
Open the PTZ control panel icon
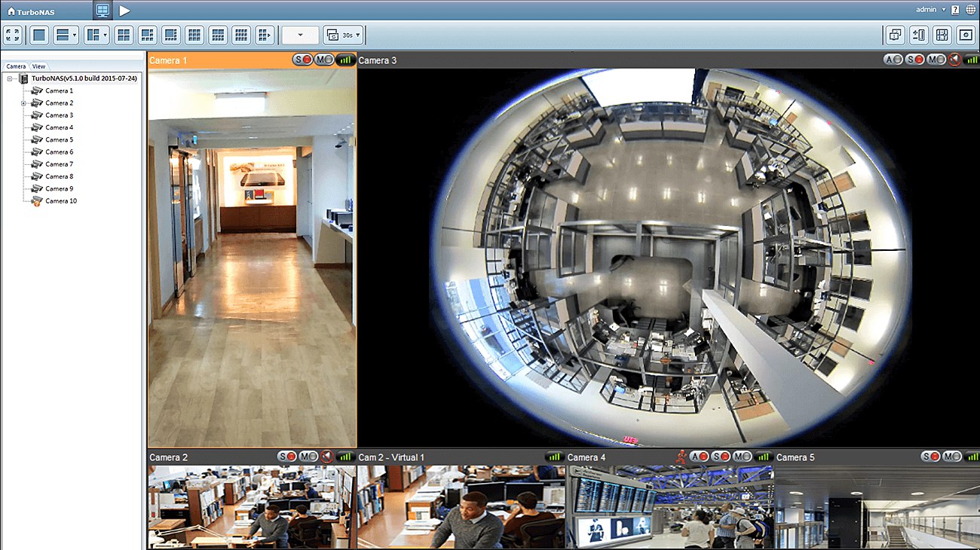point(919,35)
